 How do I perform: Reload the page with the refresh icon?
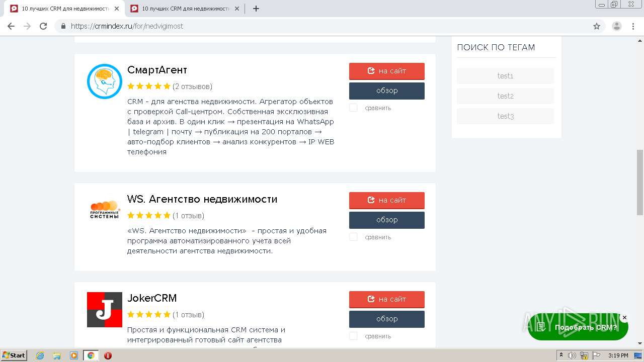(x=43, y=26)
